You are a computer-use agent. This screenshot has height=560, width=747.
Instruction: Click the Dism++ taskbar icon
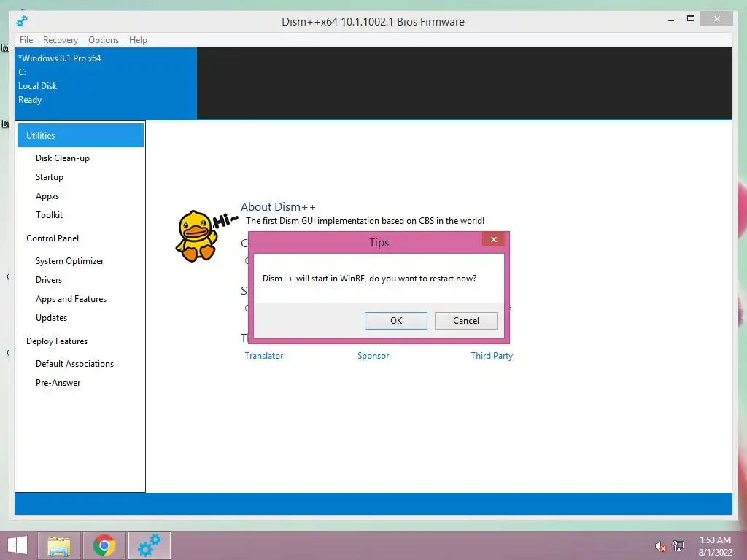(x=150, y=545)
